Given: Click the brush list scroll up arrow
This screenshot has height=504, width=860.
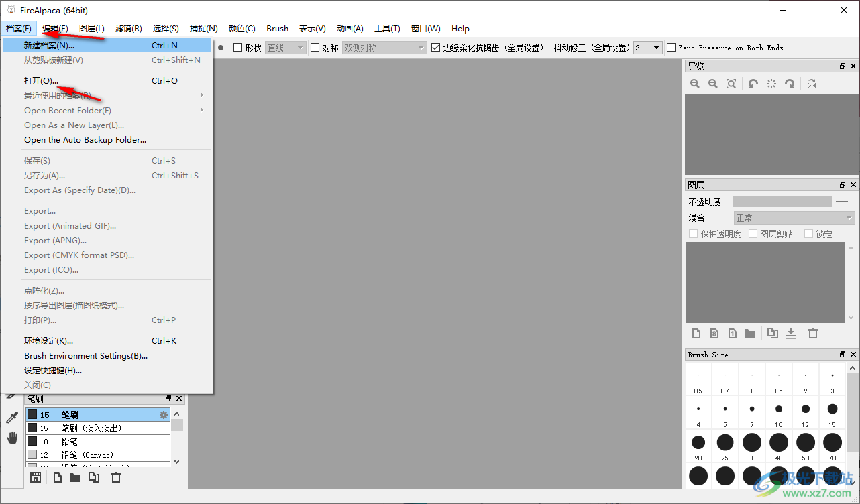Looking at the screenshot, I should [177, 414].
